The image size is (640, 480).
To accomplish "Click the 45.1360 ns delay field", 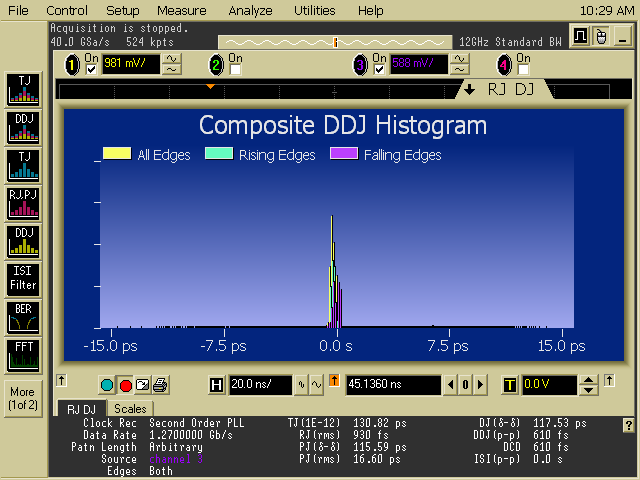I will (x=393, y=385).
